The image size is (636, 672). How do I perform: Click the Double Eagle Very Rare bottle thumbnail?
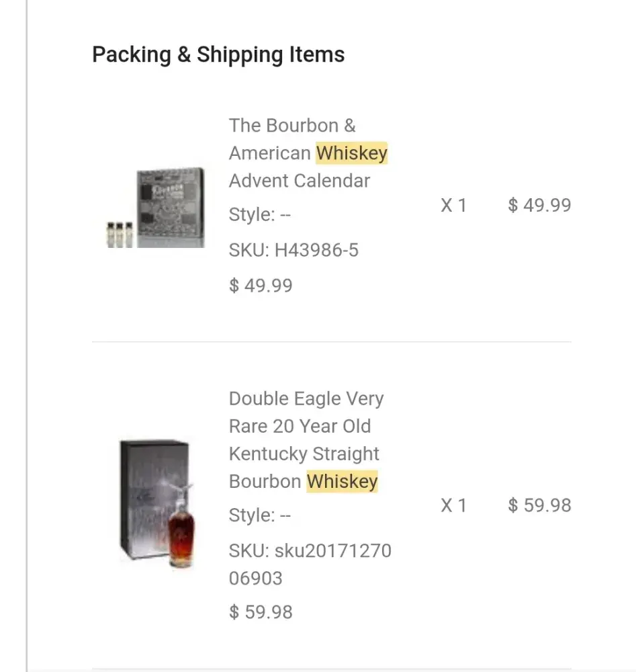click(156, 504)
